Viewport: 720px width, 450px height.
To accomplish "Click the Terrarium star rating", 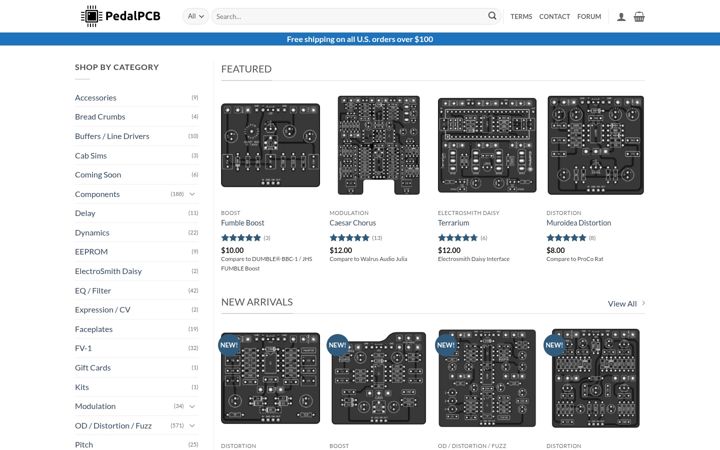I will click(458, 238).
